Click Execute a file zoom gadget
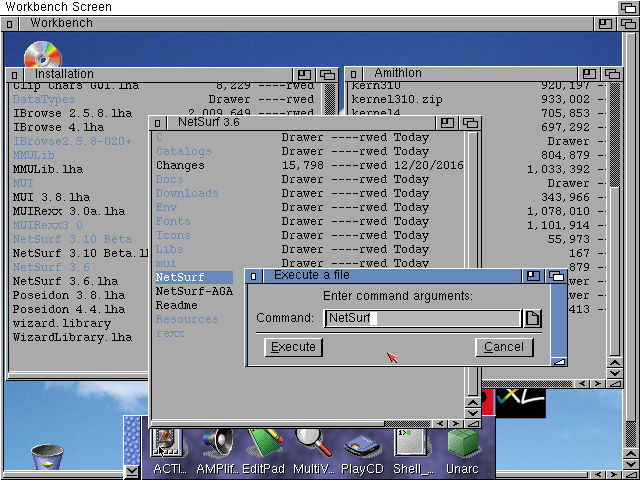 (x=533, y=276)
